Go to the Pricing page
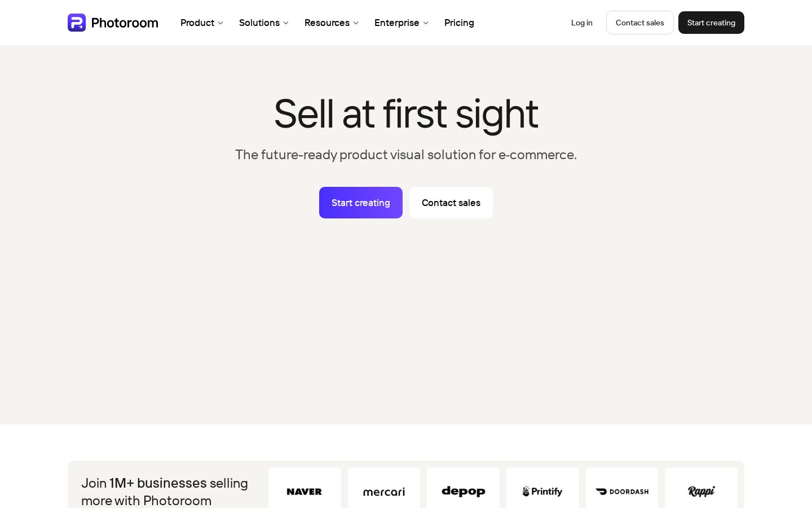Viewport: 812px width, 508px height. pyautogui.click(x=459, y=23)
